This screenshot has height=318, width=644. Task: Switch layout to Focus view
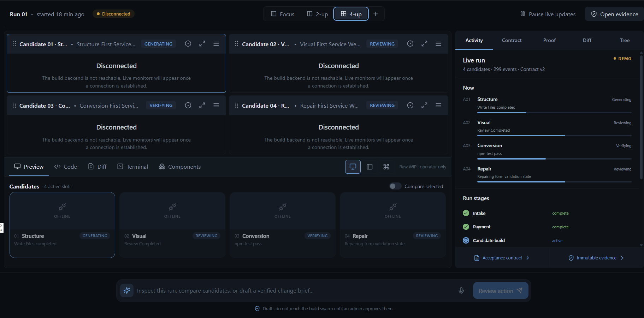click(x=283, y=14)
